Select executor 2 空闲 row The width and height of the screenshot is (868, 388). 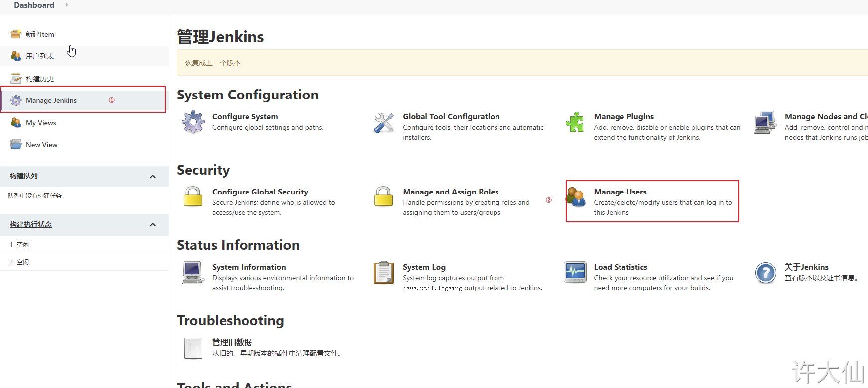tap(84, 262)
